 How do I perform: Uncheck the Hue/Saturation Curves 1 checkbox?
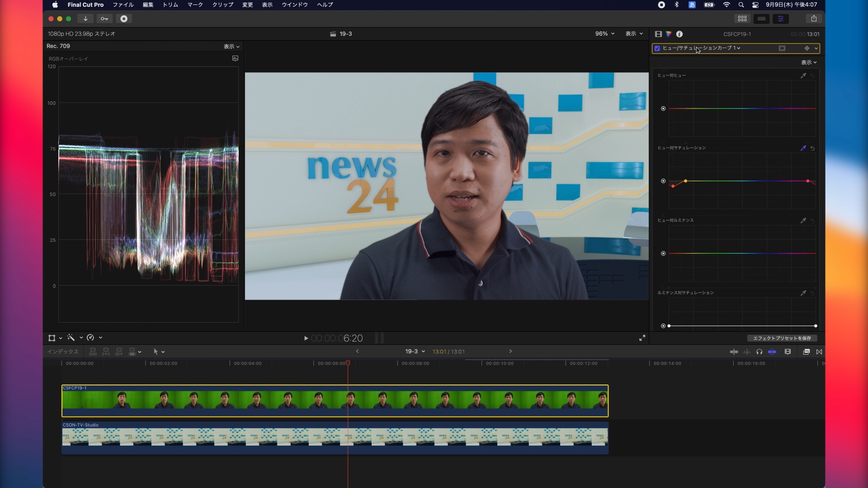pos(657,48)
